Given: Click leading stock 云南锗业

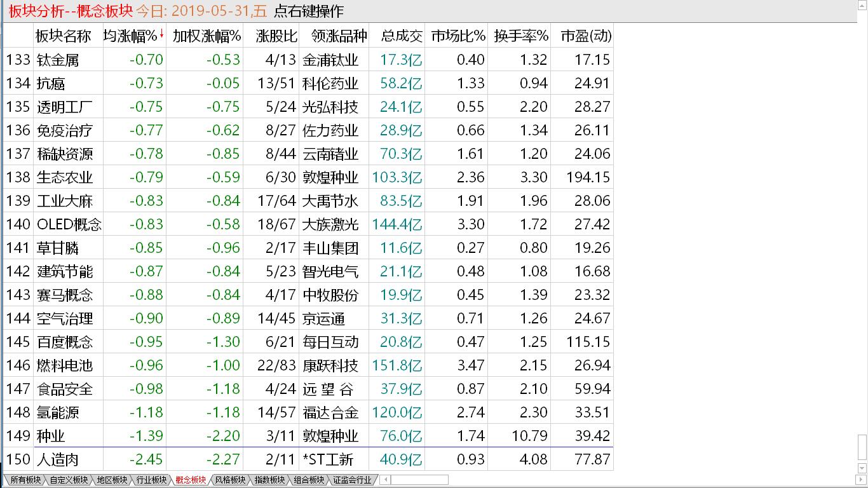Looking at the screenshot, I should click(x=330, y=154).
